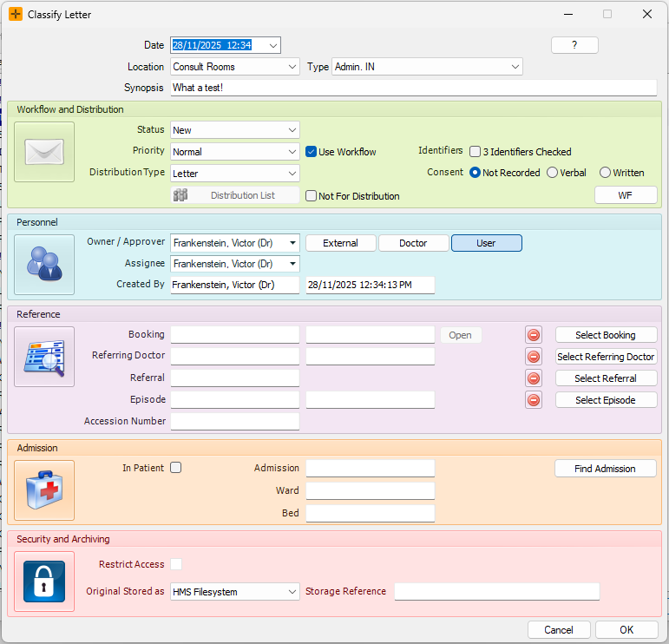Click the envelope Workflow and Distribution icon
669x644 pixels.
click(44, 152)
